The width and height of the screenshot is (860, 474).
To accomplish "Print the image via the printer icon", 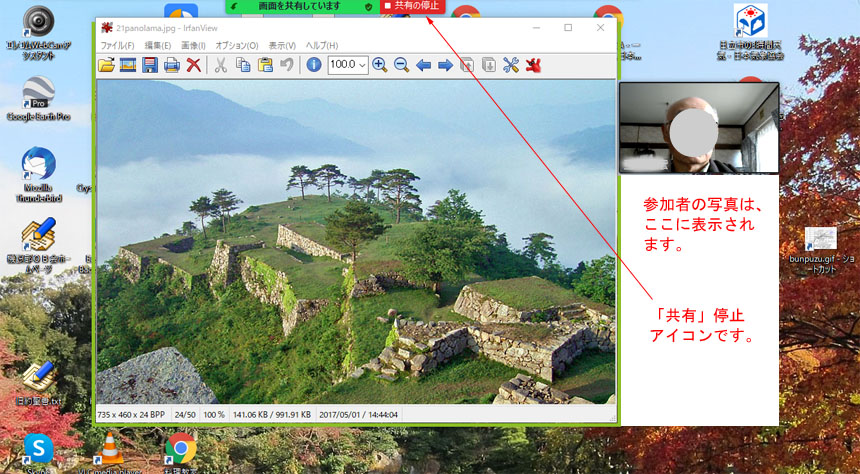I will click(x=172, y=65).
